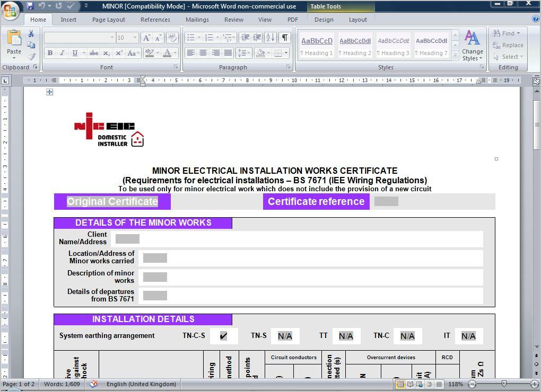Center the text alignment
Screen dimensions: 541x392
(x=203, y=53)
